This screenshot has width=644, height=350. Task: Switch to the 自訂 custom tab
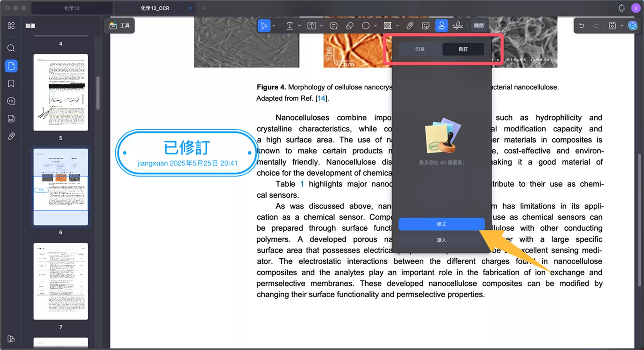463,49
